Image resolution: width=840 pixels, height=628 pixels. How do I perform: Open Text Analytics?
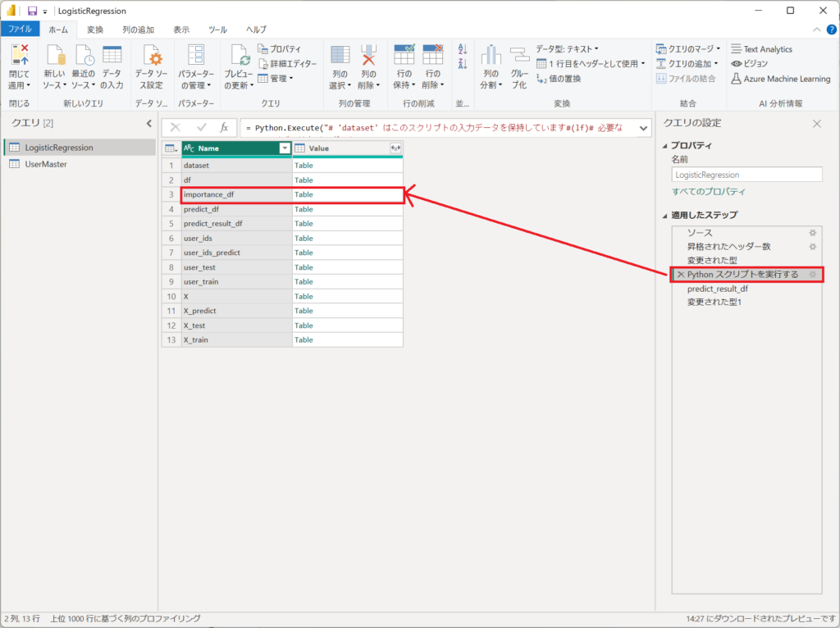pos(762,49)
